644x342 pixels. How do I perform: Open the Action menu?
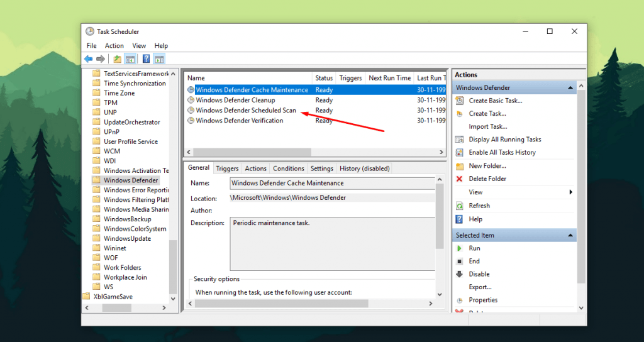click(x=114, y=45)
